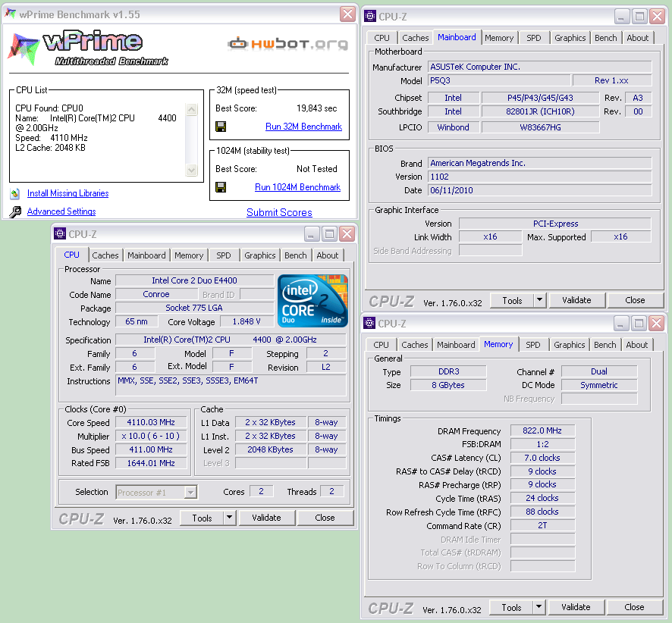Click the Instructions field listing MMX, SSE
Image resolution: width=672 pixels, height=623 pixels.
231,385
